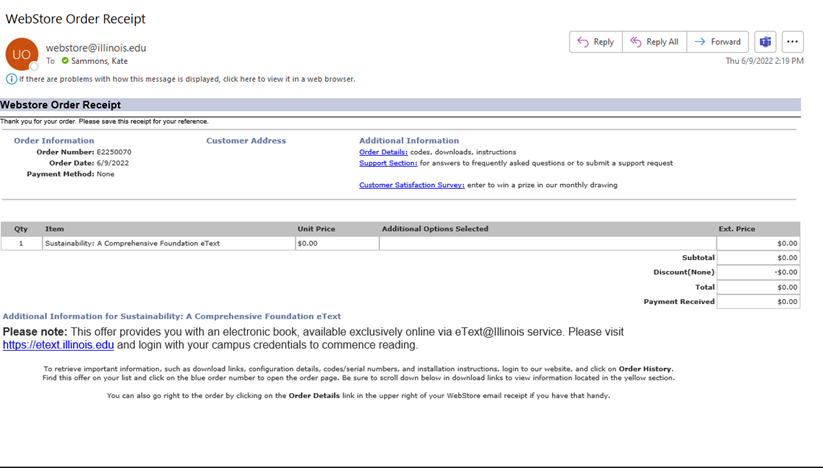Click Payment Method value None
823x468 pixels.
click(x=105, y=174)
